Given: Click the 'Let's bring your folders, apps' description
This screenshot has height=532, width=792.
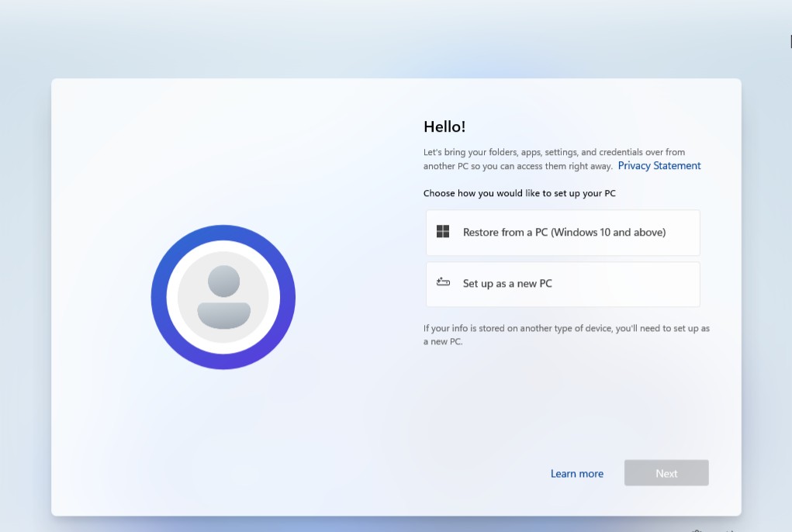Looking at the screenshot, I should click(554, 152).
